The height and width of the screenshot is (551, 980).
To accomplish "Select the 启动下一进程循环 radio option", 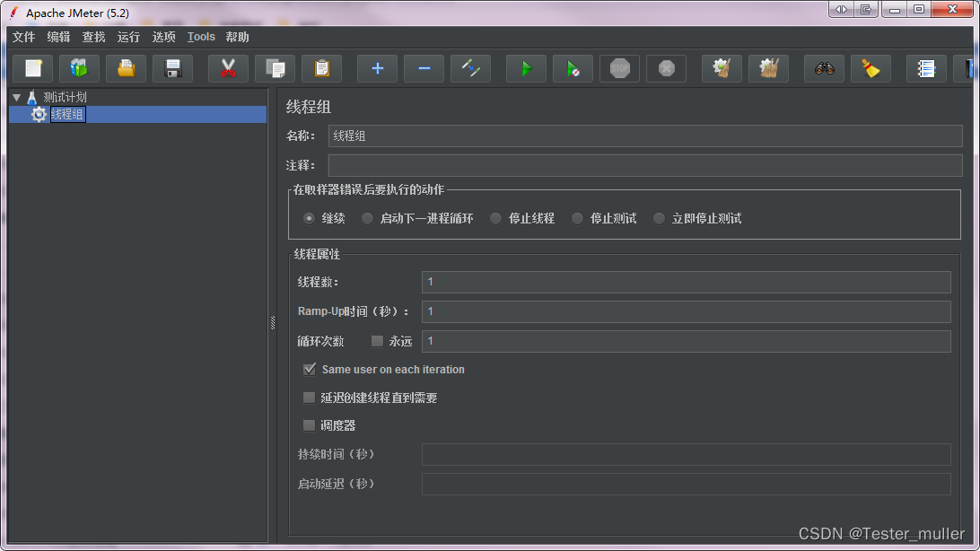I will coord(368,219).
